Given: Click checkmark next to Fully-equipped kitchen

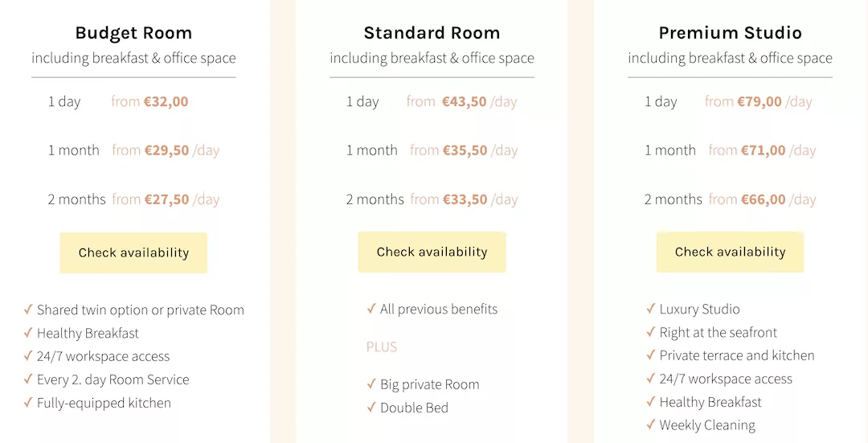Looking at the screenshot, I should click(x=28, y=403).
